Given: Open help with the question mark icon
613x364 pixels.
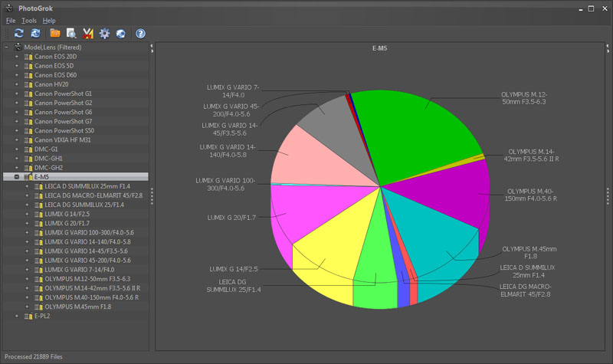Looking at the screenshot, I should [140, 34].
